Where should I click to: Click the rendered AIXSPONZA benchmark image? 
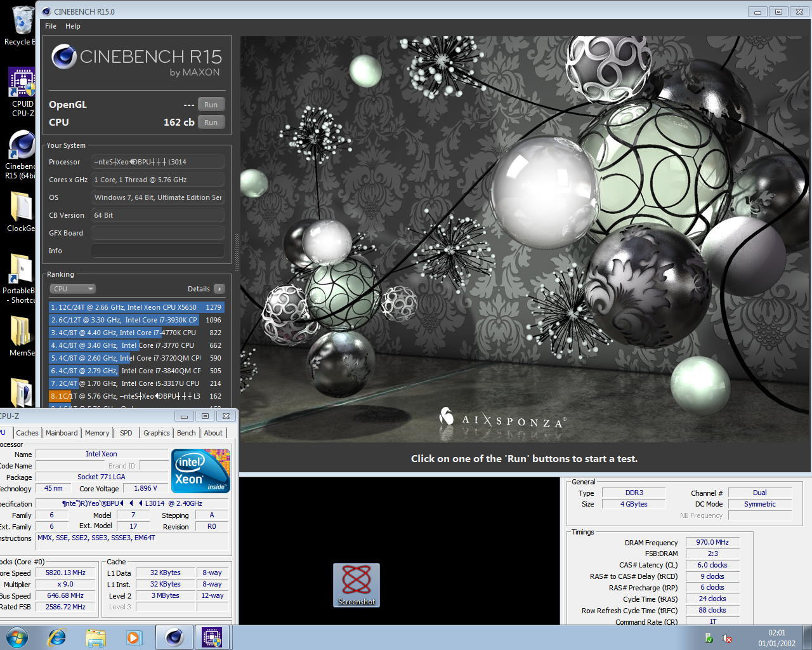(525, 239)
